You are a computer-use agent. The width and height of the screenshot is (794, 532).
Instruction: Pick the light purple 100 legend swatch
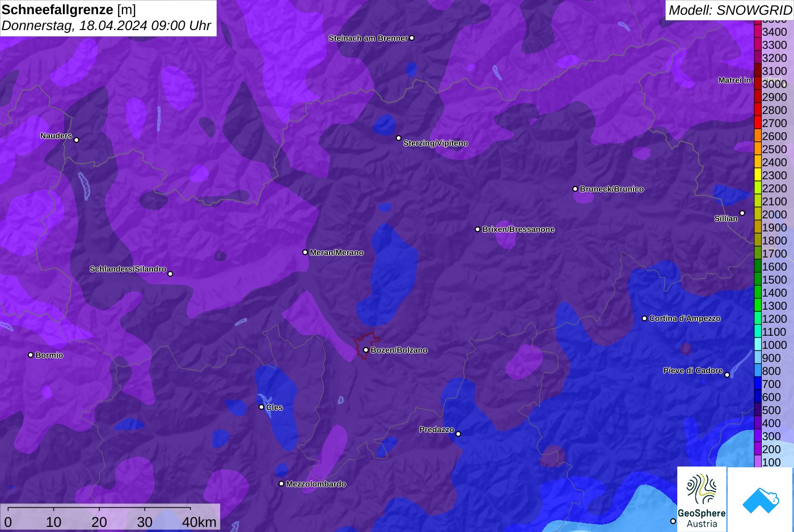coord(758,461)
